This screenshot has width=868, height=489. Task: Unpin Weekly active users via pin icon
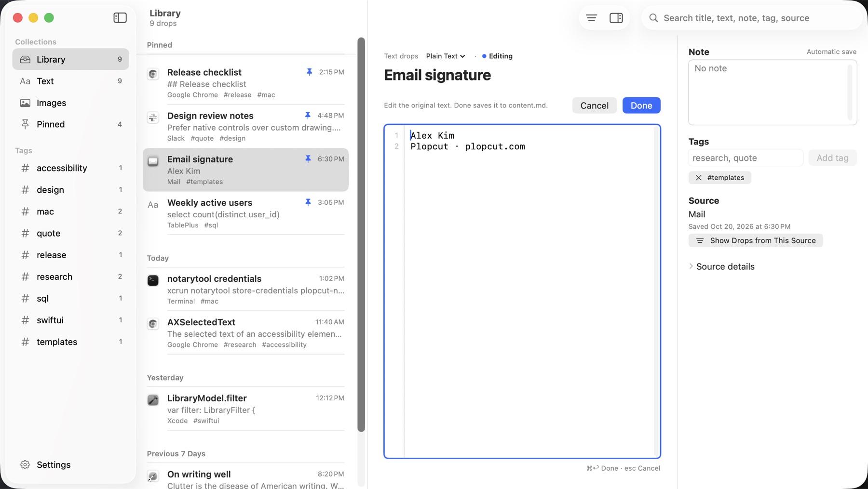(308, 202)
